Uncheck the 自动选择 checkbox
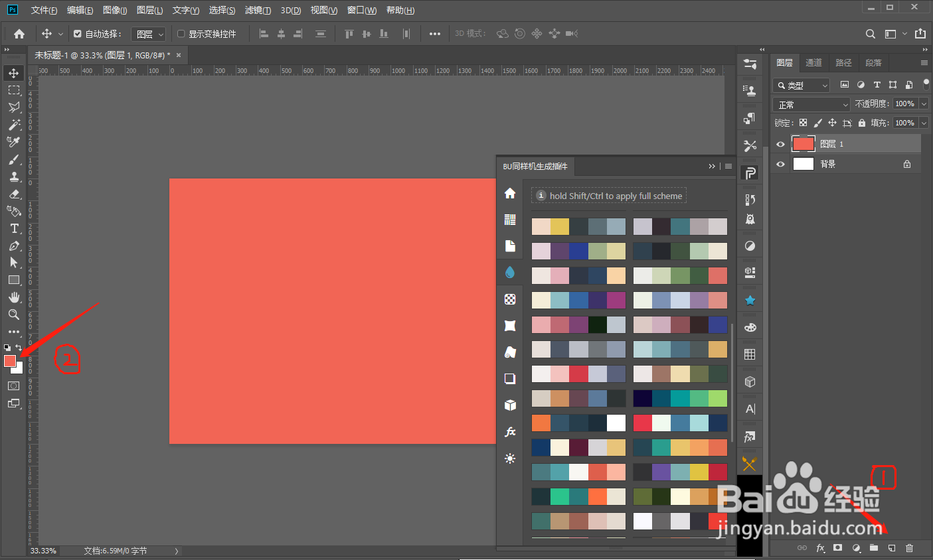 (x=78, y=34)
